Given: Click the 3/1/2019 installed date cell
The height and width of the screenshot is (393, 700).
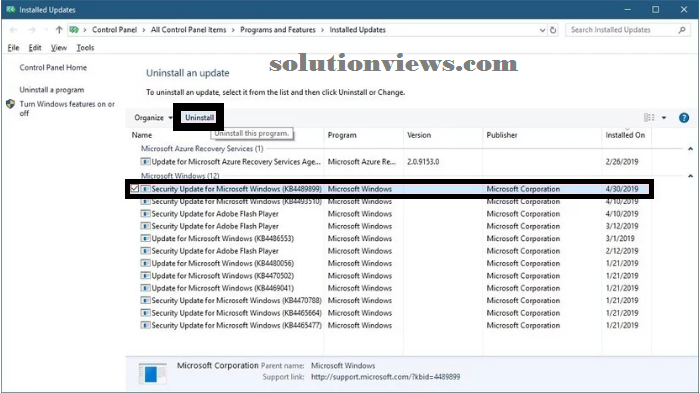Looking at the screenshot, I should point(620,238).
